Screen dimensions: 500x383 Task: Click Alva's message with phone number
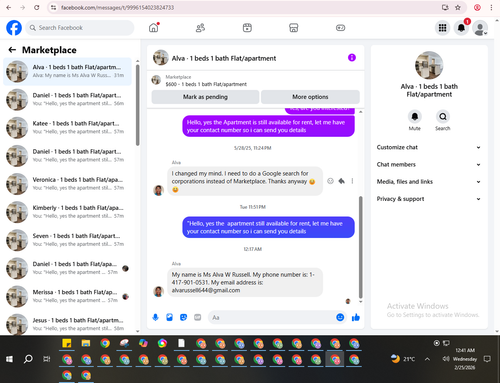[245, 282]
